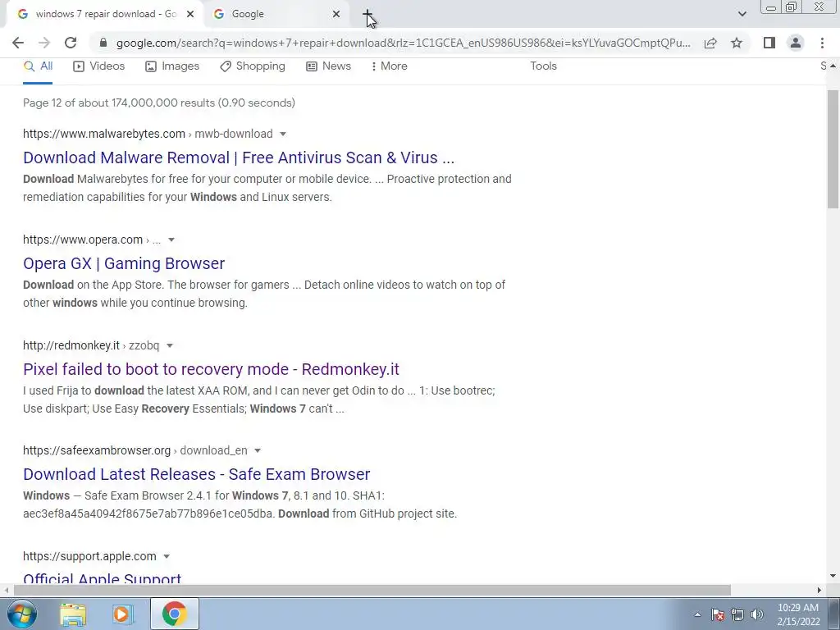The width and height of the screenshot is (840, 630).
Task: Click the forward navigation arrow
Action: [x=44, y=43]
